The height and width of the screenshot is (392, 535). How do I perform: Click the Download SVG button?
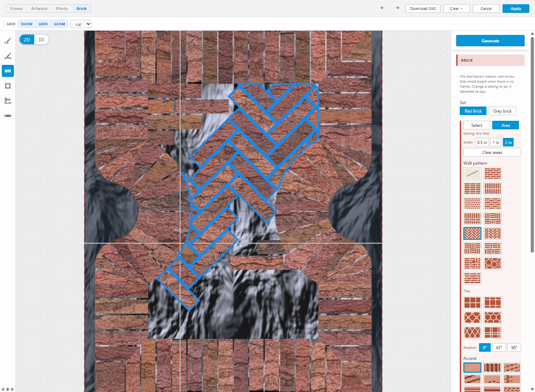click(423, 9)
